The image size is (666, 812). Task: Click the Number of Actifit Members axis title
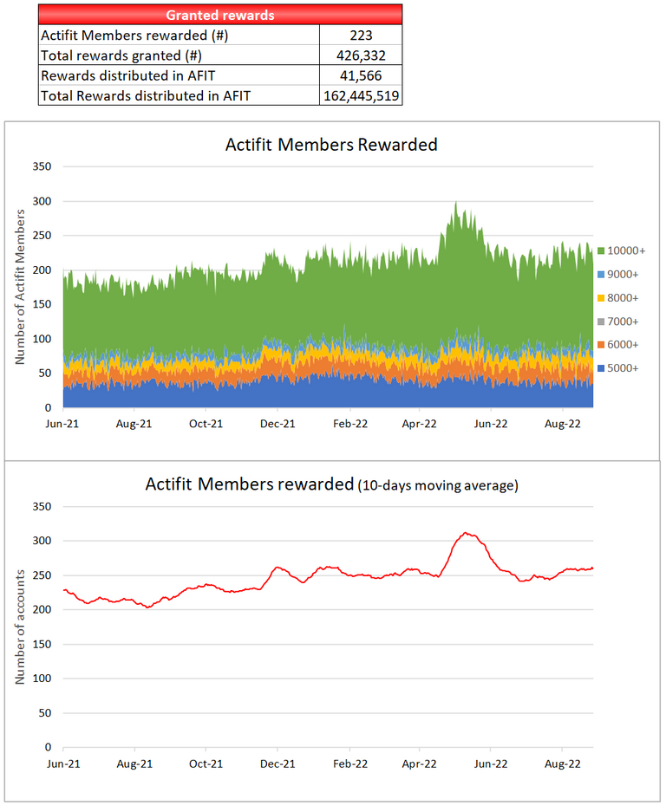coord(20,287)
